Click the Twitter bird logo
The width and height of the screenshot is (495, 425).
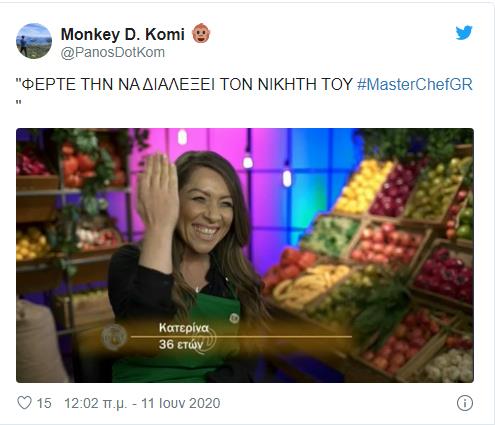tap(464, 33)
